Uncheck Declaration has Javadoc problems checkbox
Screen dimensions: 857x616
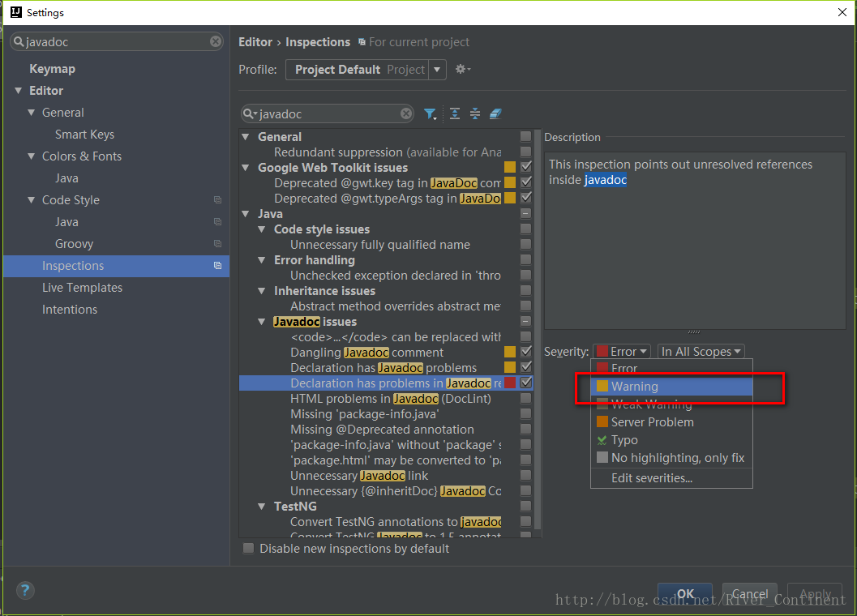525,366
